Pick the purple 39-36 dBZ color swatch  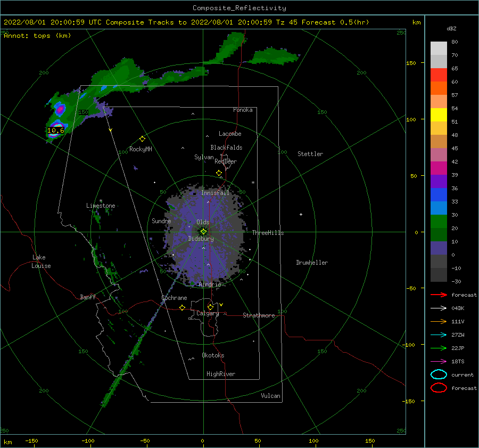(439, 181)
